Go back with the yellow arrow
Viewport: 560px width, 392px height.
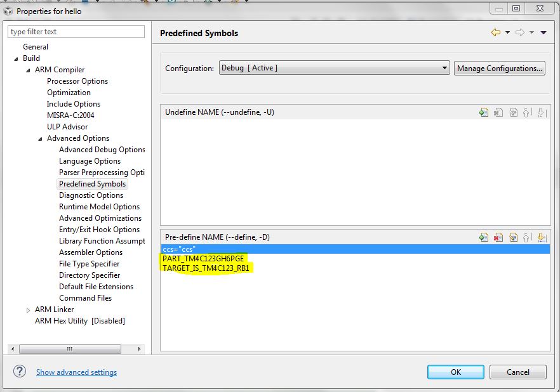click(x=496, y=32)
